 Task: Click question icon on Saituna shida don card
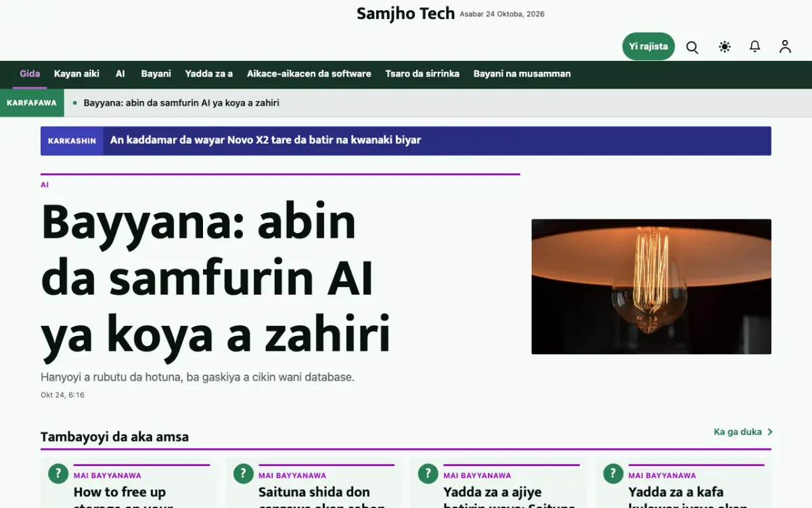click(243, 473)
